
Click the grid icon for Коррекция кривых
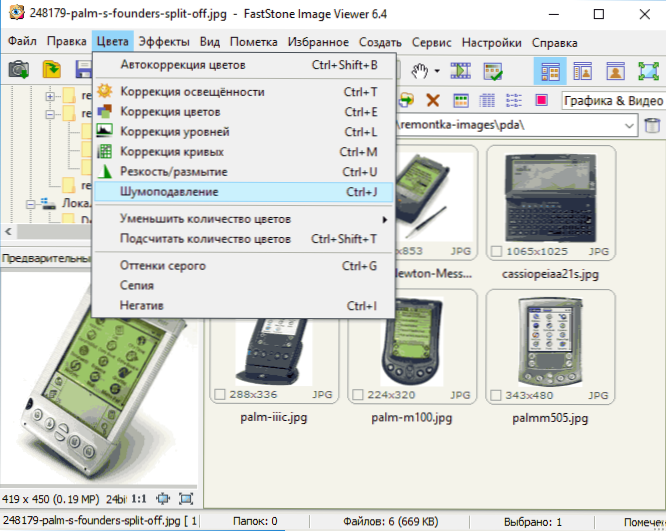coord(104,151)
